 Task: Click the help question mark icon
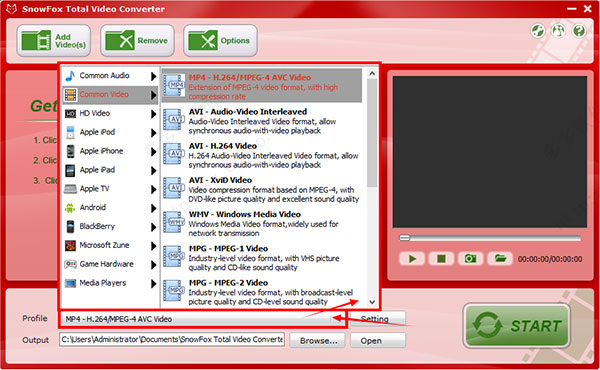[x=579, y=30]
